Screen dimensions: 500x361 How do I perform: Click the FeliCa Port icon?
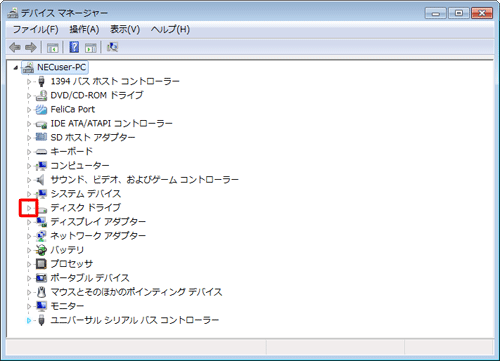tap(41, 109)
